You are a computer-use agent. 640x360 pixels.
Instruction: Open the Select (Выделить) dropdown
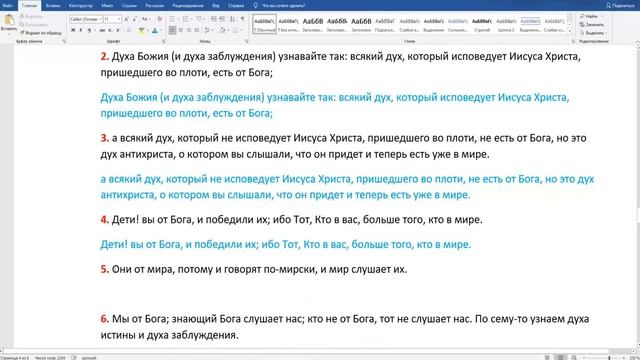click(x=593, y=33)
